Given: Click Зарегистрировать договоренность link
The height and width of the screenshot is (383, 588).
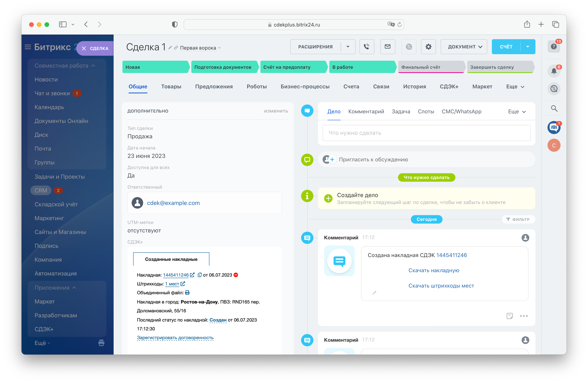Looking at the screenshot, I should 175,337.
